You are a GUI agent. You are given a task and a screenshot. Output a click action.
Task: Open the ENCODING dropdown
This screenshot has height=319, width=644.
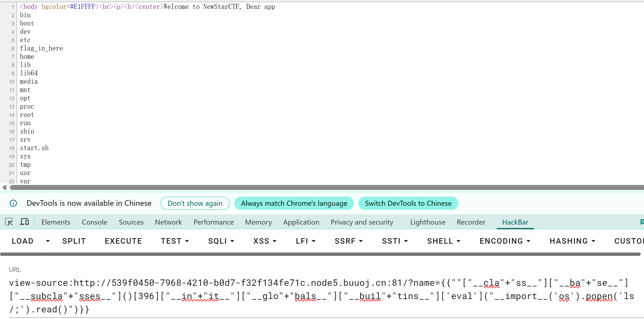(x=505, y=241)
